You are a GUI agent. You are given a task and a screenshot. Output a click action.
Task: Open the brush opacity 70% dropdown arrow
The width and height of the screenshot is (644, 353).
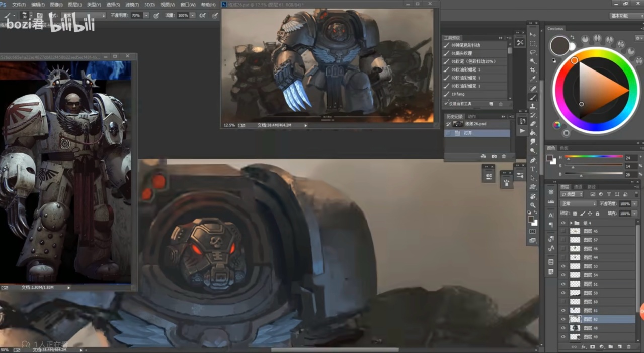[146, 16]
